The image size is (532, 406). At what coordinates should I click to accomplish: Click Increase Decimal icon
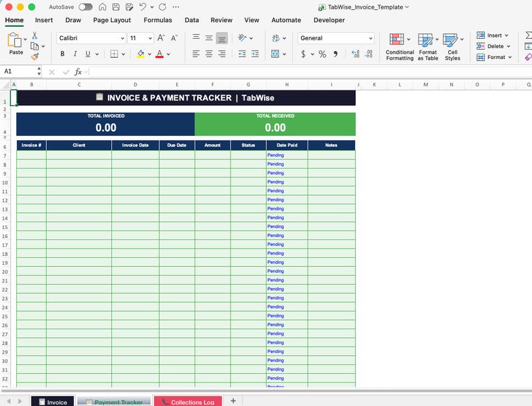(x=355, y=54)
